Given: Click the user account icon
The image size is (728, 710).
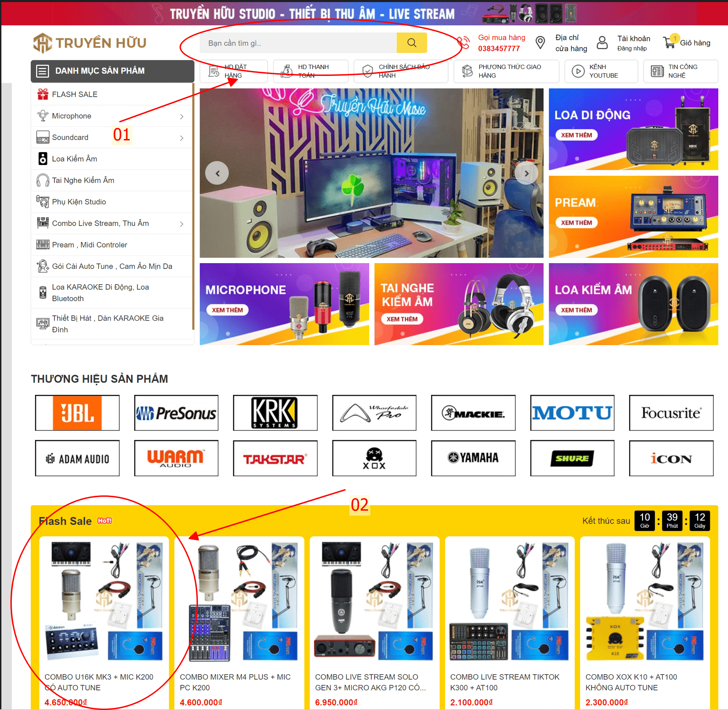Looking at the screenshot, I should 602,43.
